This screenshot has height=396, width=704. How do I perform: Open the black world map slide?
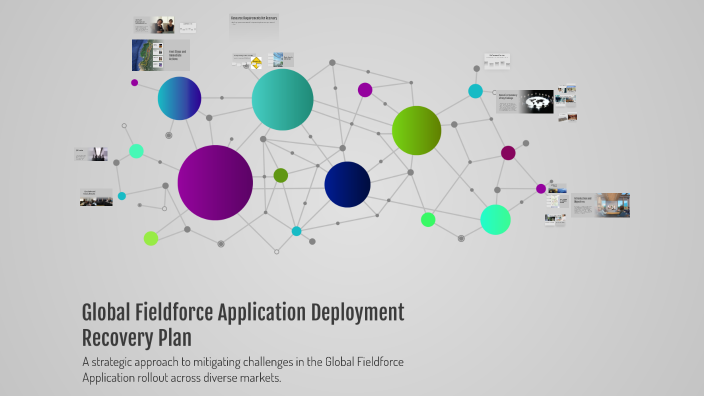(x=525, y=101)
